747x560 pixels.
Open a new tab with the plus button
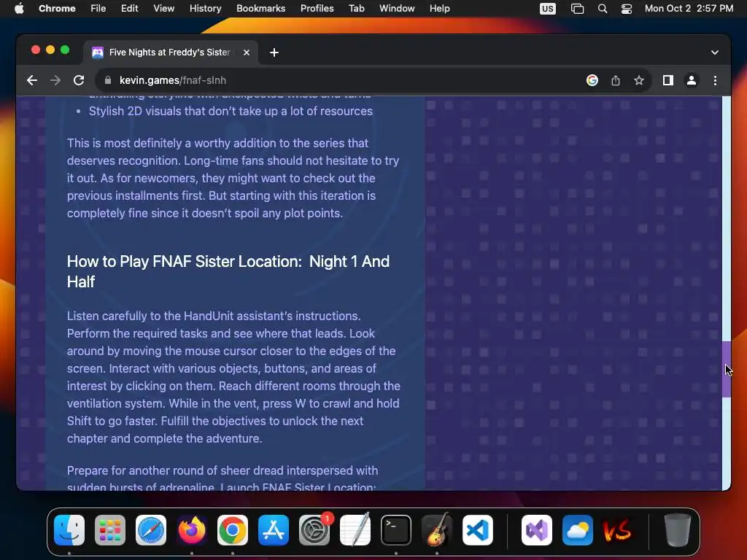click(274, 52)
